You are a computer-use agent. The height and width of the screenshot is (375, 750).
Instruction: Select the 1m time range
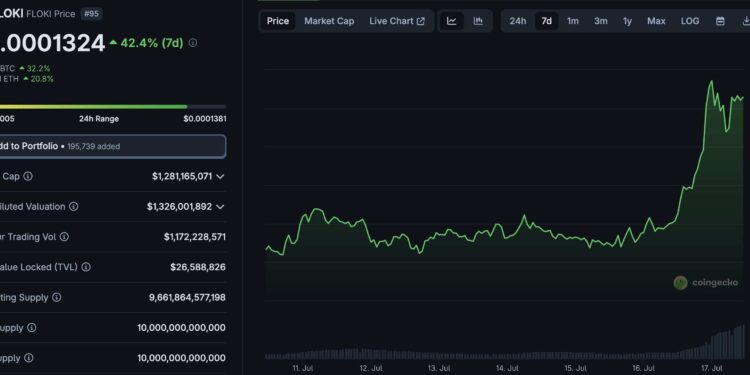pyautogui.click(x=573, y=21)
